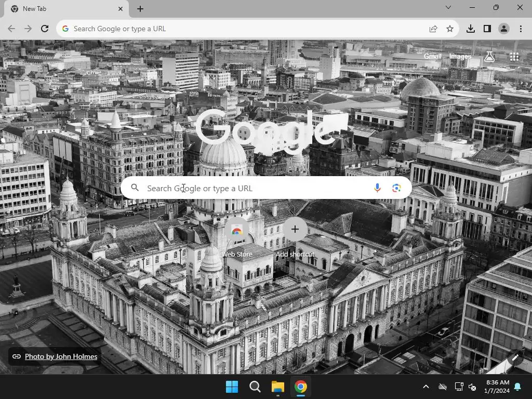Open the Photo by John Holmes link
Viewport: 532px width, 399px height.
point(61,356)
